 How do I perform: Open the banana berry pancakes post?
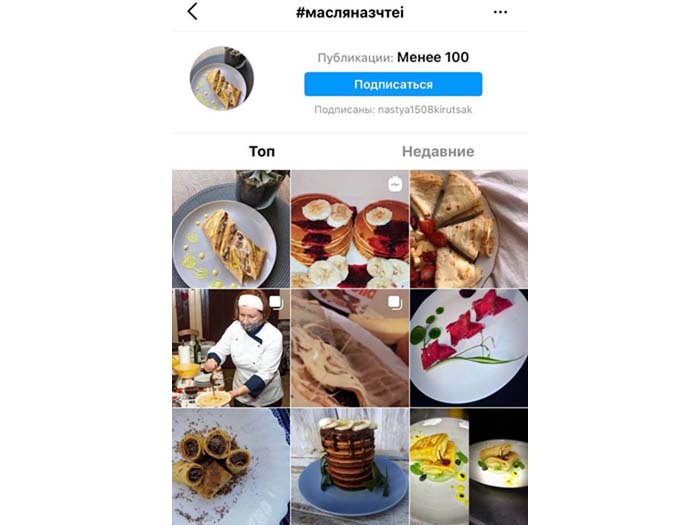(350, 229)
